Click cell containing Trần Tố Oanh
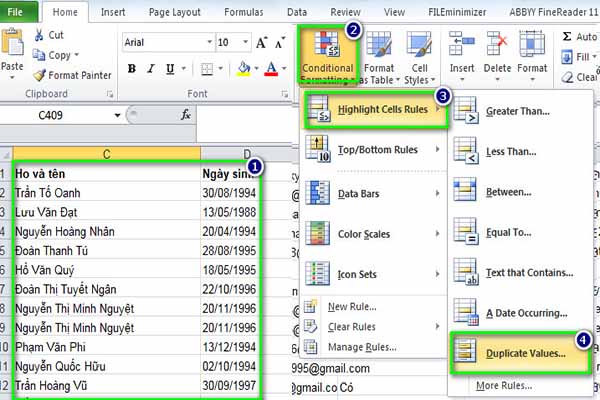This screenshot has width=600, height=400. pos(106,193)
